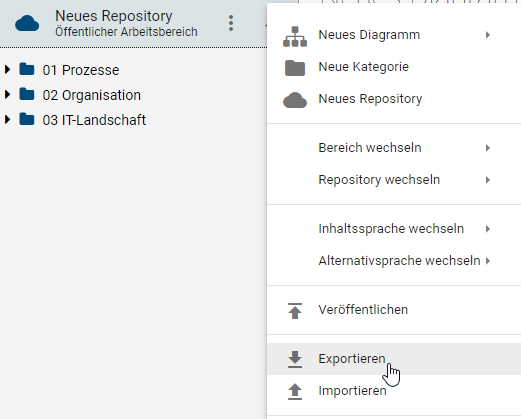Click the Neues Diagramm hierarchy icon

pyautogui.click(x=295, y=36)
